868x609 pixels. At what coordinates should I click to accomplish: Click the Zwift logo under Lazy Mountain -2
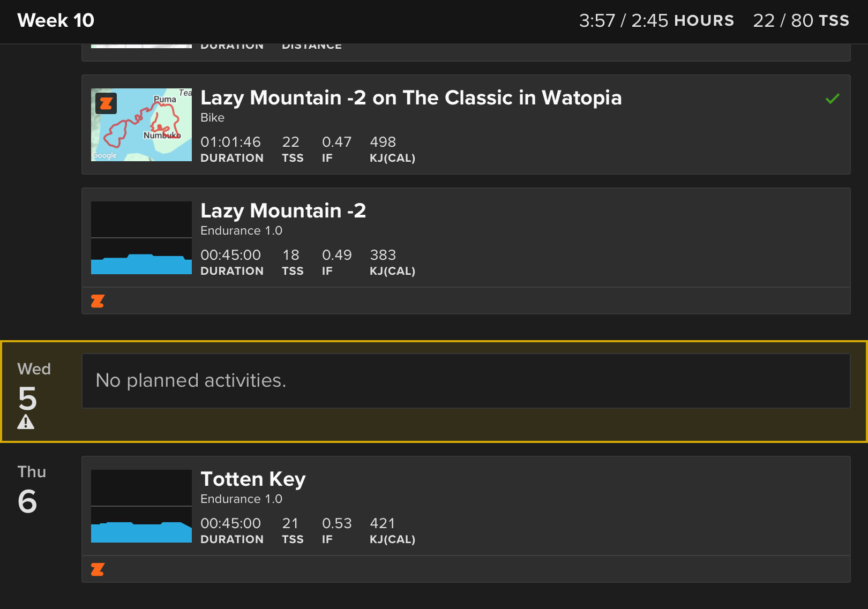[x=98, y=301]
